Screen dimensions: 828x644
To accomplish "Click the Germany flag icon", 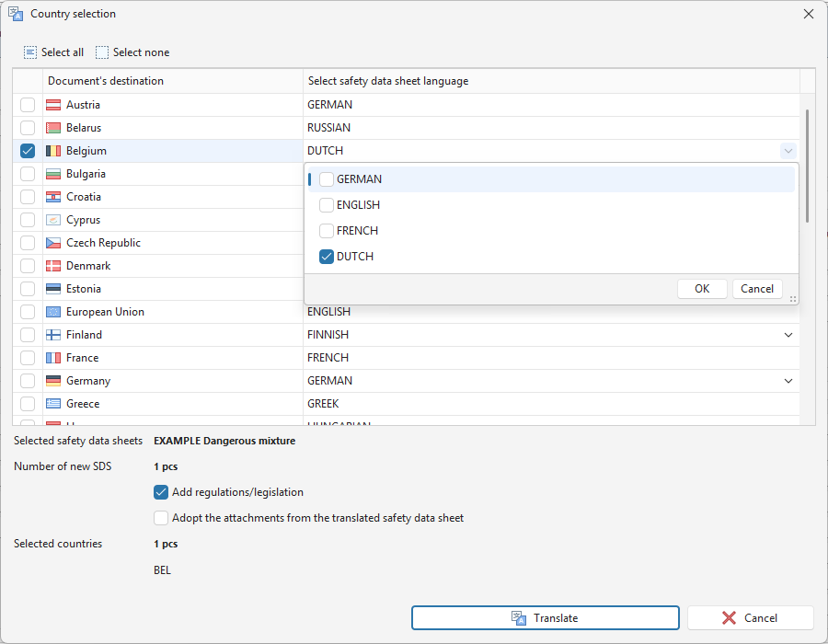I will [x=53, y=381].
